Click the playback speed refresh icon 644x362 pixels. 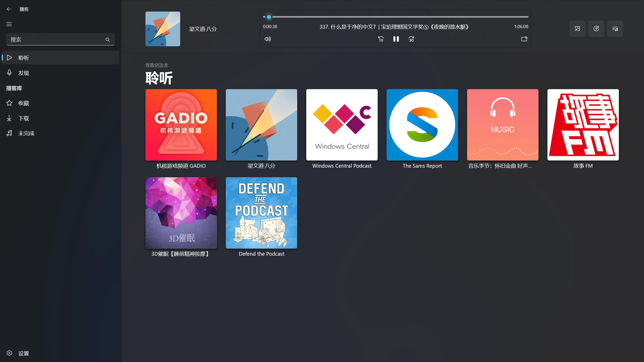click(x=596, y=29)
